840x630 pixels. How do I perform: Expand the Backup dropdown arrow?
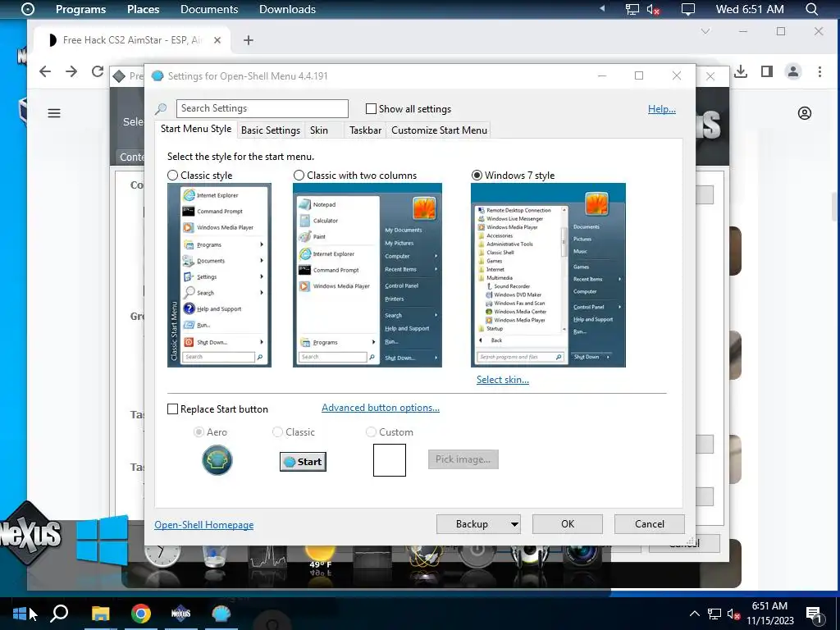(x=514, y=524)
